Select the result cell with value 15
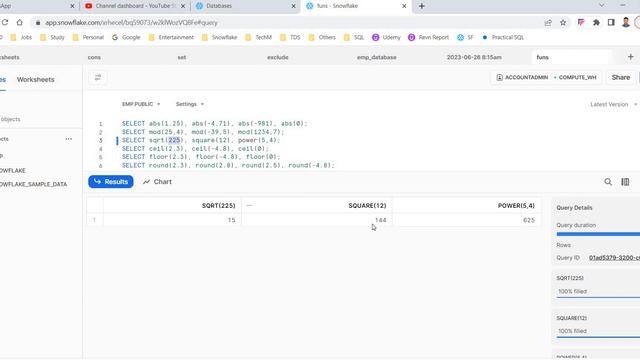This screenshot has height=360, width=640. coord(172,220)
